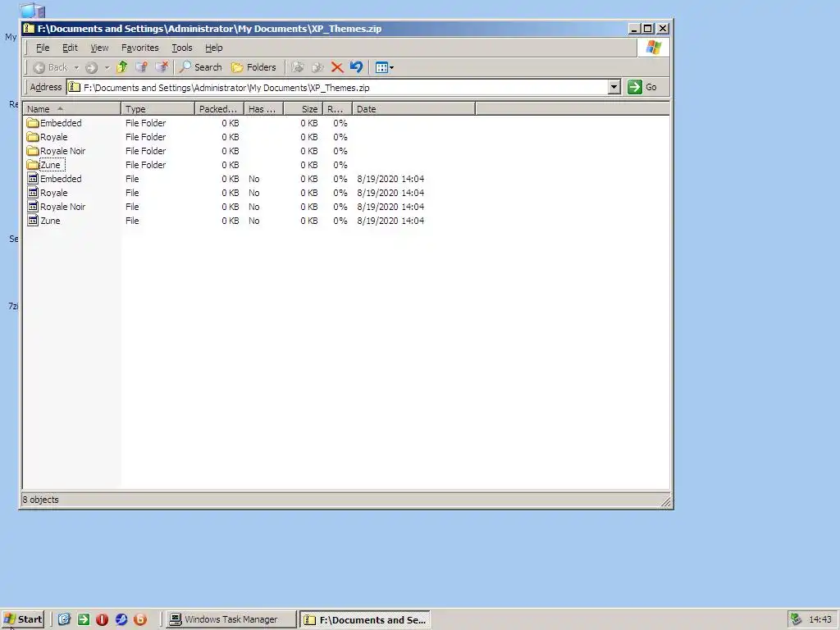The height and width of the screenshot is (630, 840).
Task: Launch Opera from the Quick Launch bar
Action: [x=103, y=619]
